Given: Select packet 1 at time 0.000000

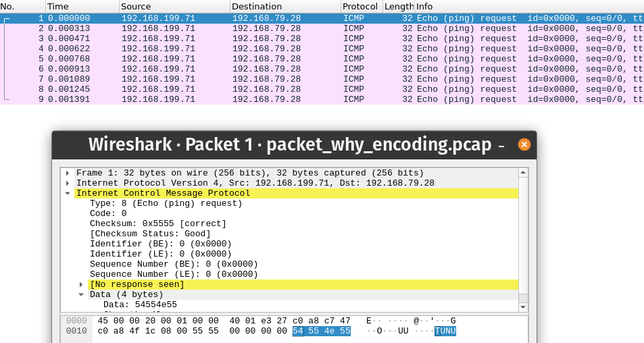Looking at the screenshot, I should coord(322,18).
